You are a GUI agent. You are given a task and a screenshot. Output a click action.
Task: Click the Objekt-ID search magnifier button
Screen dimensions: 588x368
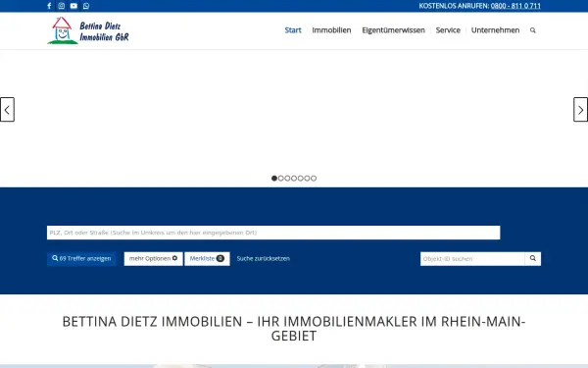tap(532, 259)
